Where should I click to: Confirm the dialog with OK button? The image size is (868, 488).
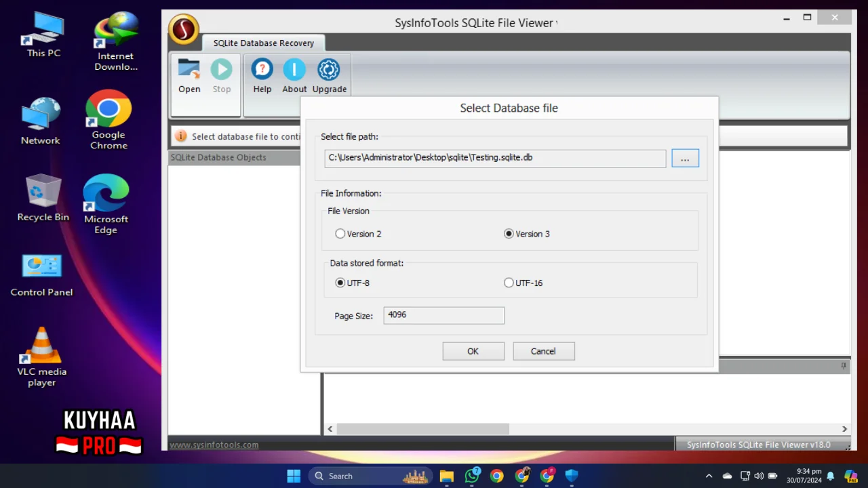pyautogui.click(x=473, y=351)
